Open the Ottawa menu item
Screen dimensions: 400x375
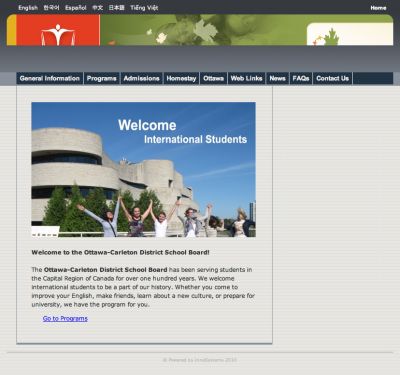[214, 79]
